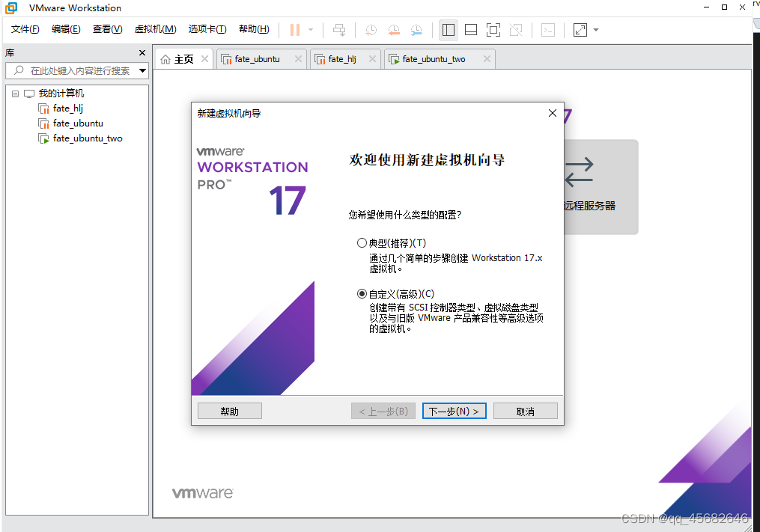Select the 典型(推荐)(T) radio option

tap(362, 242)
